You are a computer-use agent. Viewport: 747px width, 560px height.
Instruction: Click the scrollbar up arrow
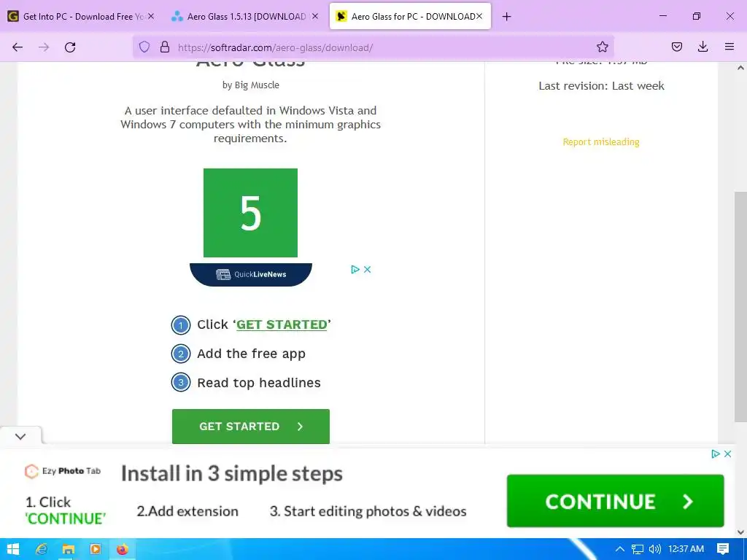click(x=740, y=68)
